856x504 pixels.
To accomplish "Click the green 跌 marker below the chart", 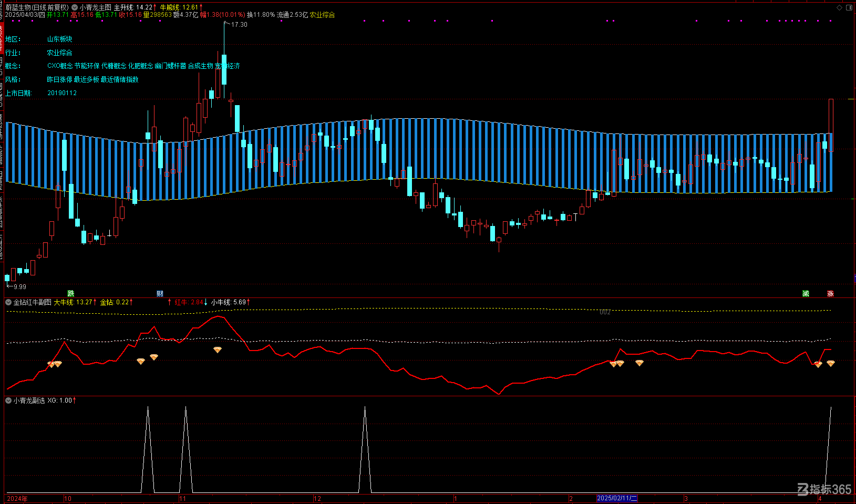I will pyautogui.click(x=71, y=294).
